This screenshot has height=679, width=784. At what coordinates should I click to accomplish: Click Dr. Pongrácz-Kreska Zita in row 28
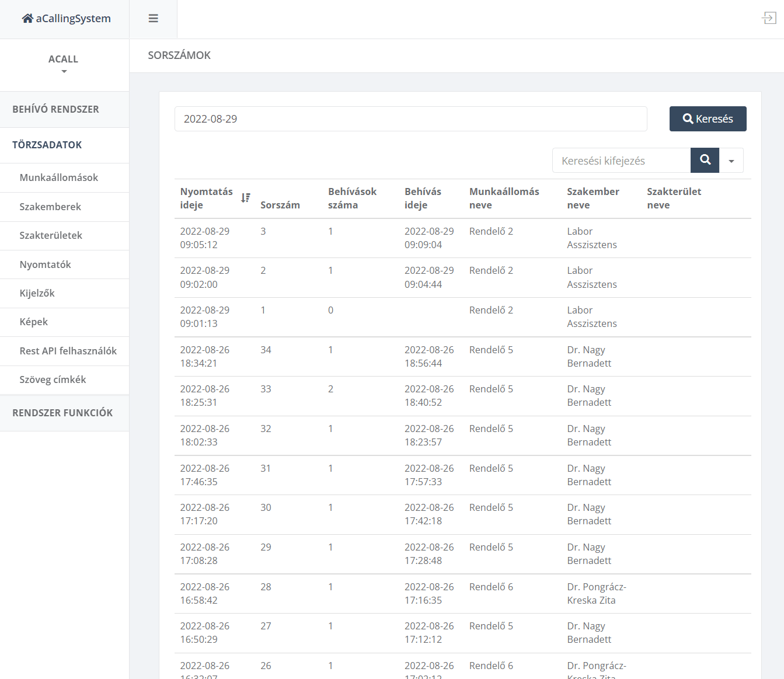tap(596, 593)
